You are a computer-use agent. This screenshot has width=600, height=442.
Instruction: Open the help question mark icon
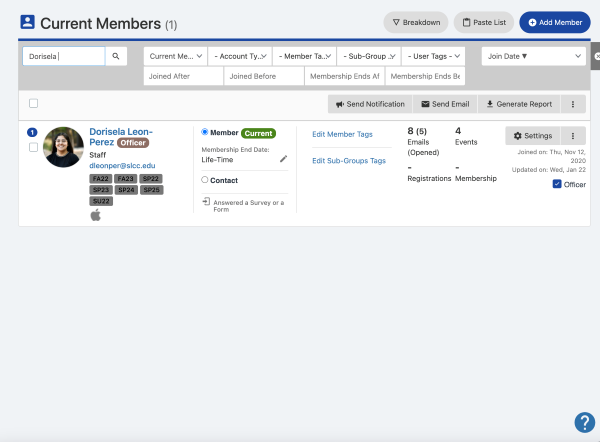[585, 422]
